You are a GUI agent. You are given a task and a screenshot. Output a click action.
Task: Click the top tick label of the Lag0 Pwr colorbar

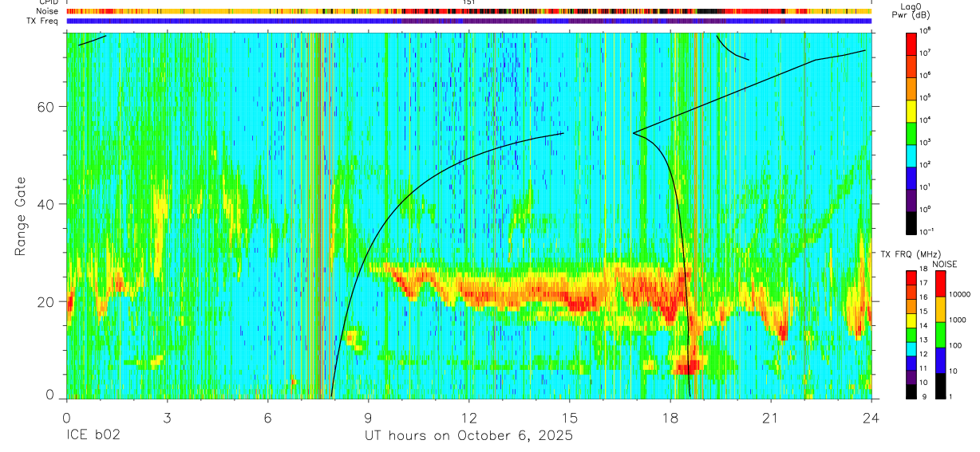(925, 29)
